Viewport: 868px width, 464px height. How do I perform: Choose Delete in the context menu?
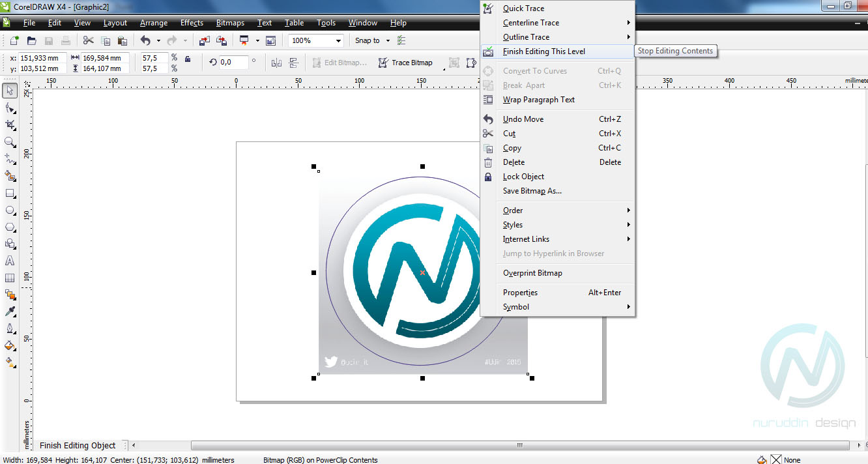[557, 162]
